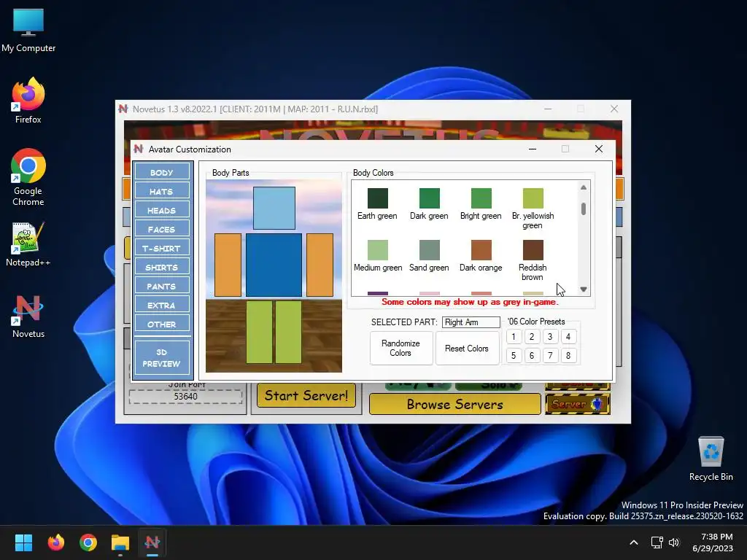Select the avatar's head part

(274, 208)
